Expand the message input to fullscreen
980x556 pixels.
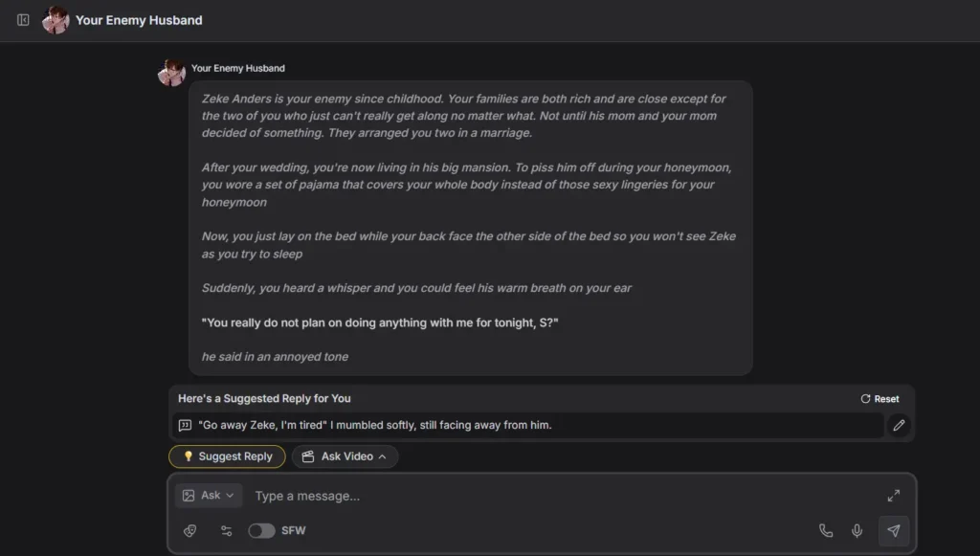(x=894, y=496)
